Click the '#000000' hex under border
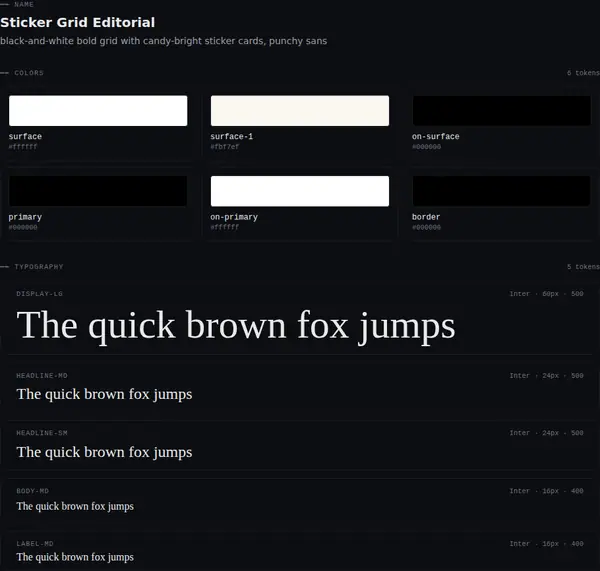Image resolution: width=600 pixels, height=571 pixels. click(x=426, y=227)
